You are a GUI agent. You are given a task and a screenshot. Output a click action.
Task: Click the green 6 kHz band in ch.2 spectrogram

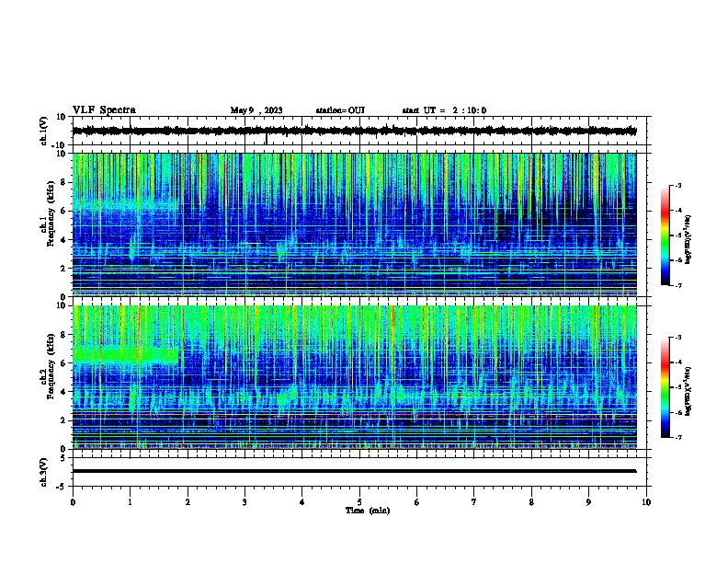(125, 356)
